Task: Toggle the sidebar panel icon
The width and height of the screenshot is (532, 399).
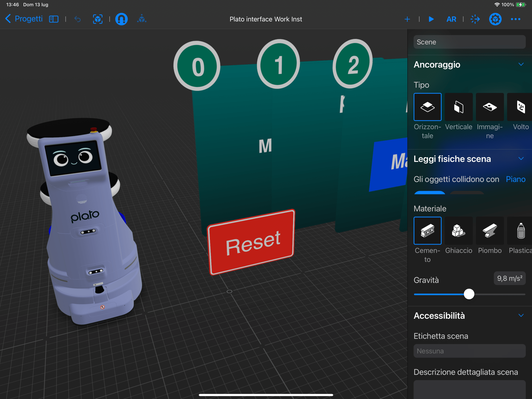Action: (x=54, y=19)
